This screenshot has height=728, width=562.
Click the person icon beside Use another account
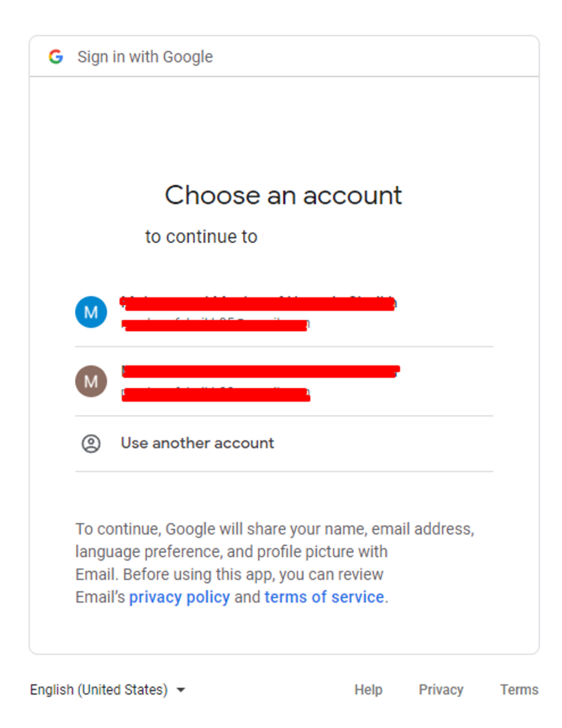91,443
